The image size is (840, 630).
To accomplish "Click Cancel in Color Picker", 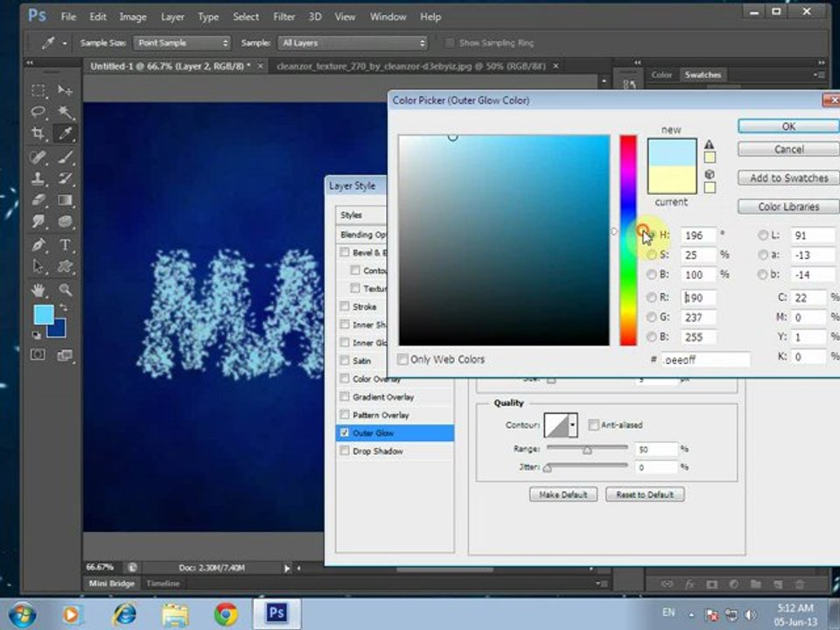I will tap(788, 150).
